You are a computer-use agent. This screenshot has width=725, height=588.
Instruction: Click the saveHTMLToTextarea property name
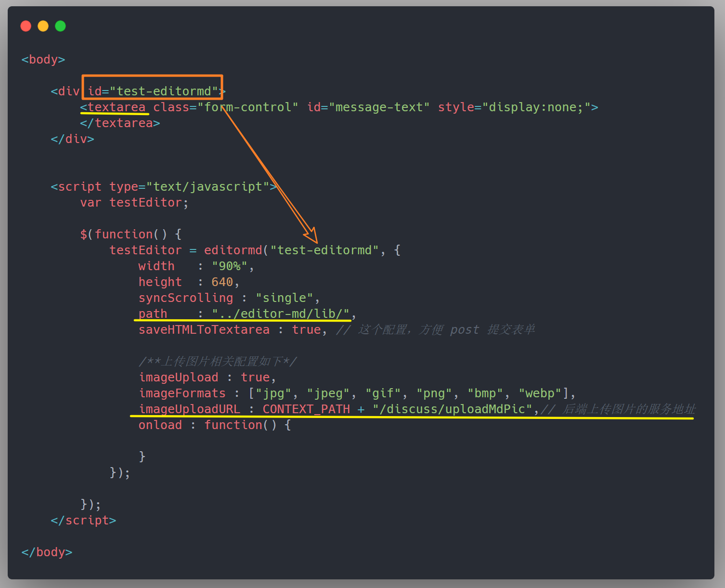[204, 329]
